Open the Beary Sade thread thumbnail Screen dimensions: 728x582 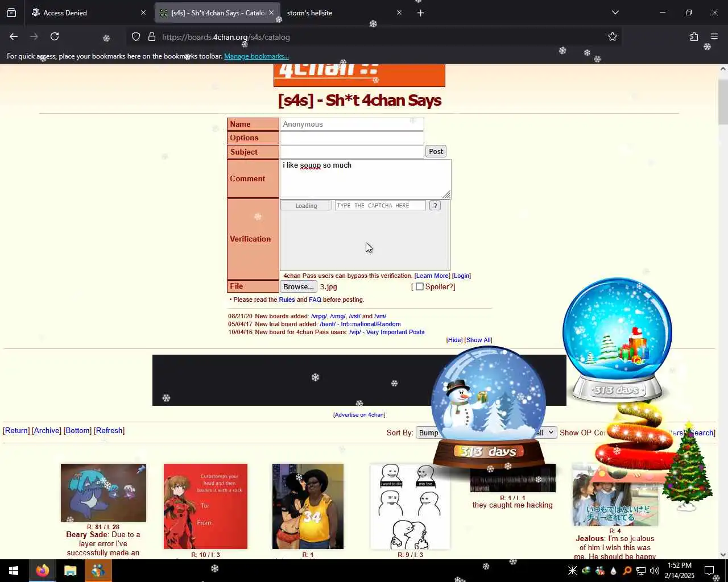point(104,493)
